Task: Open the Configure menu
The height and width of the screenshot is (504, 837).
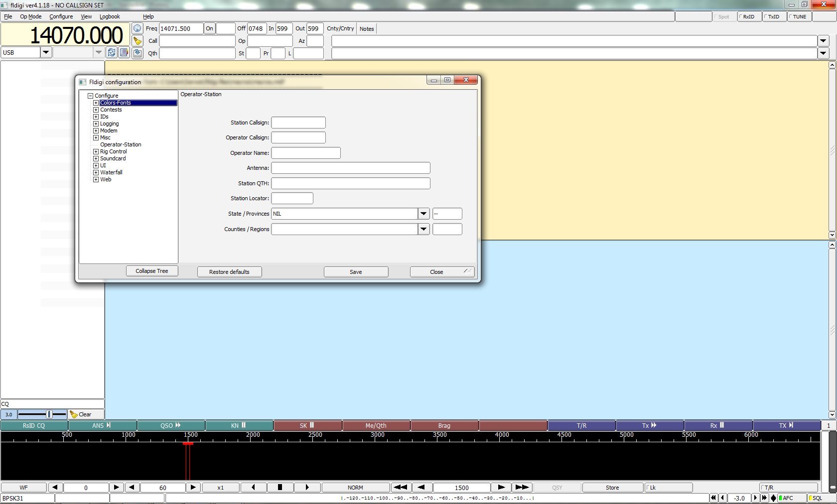Action: coord(61,16)
